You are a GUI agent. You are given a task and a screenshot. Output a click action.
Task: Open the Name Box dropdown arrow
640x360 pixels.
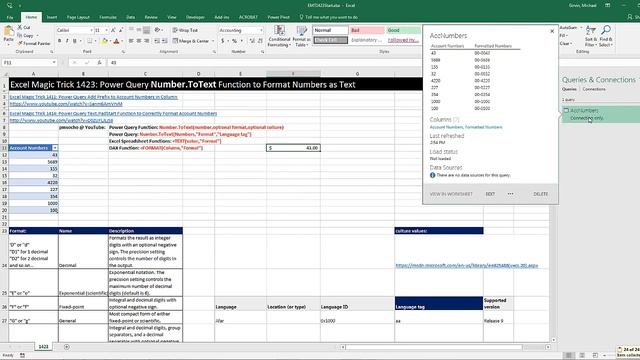(54, 62)
